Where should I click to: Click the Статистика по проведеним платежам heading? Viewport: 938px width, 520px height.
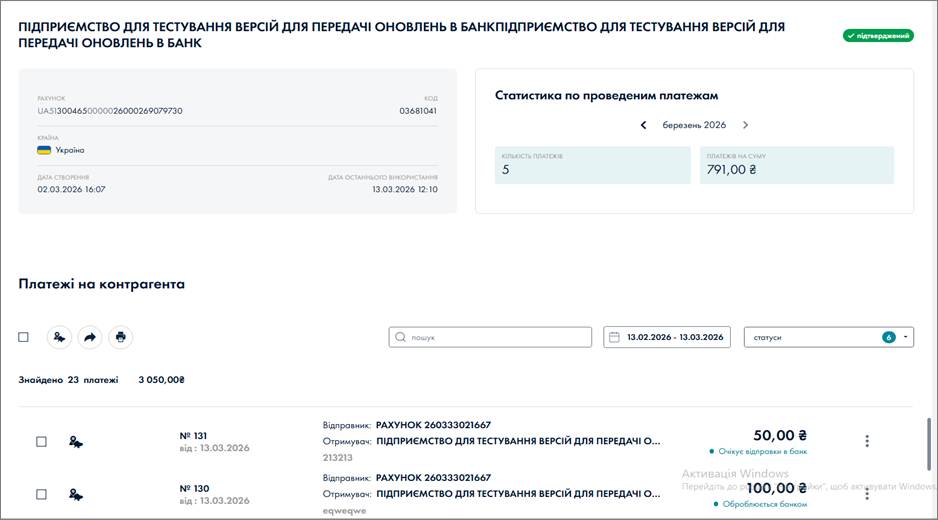[607, 96]
